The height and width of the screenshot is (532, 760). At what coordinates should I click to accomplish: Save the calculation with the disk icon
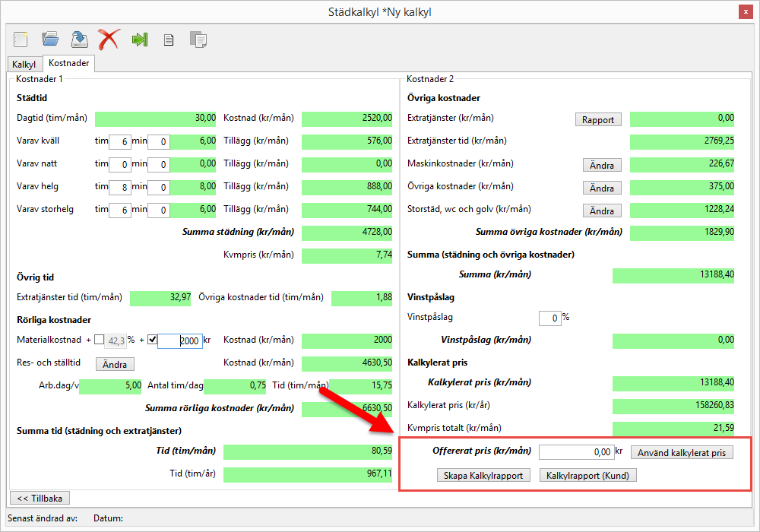(x=79, y=39)
